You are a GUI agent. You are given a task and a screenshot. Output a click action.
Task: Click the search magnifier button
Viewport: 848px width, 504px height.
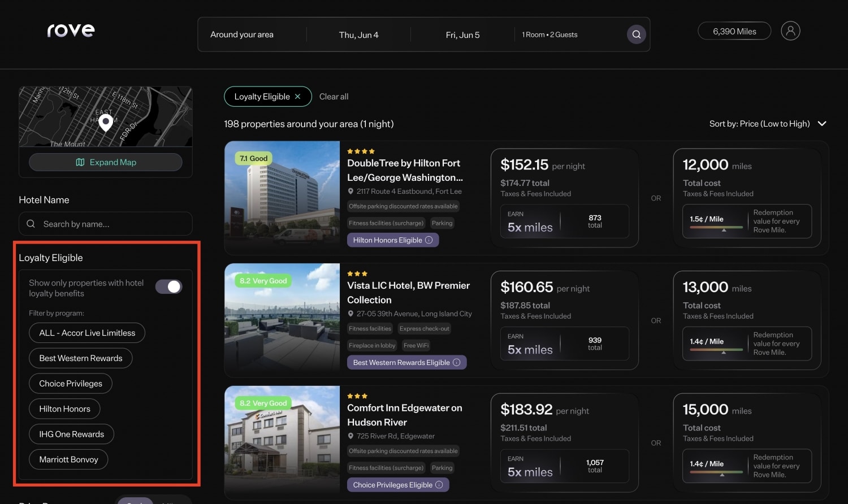pos(637,34)
